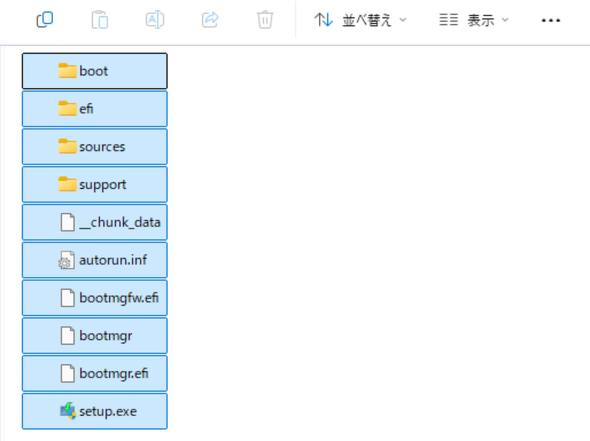The width and height of the screenshot is (590, 441).
Task: Select the __chunk_data file
Action: pyautogui.click(x=94, y=222)
